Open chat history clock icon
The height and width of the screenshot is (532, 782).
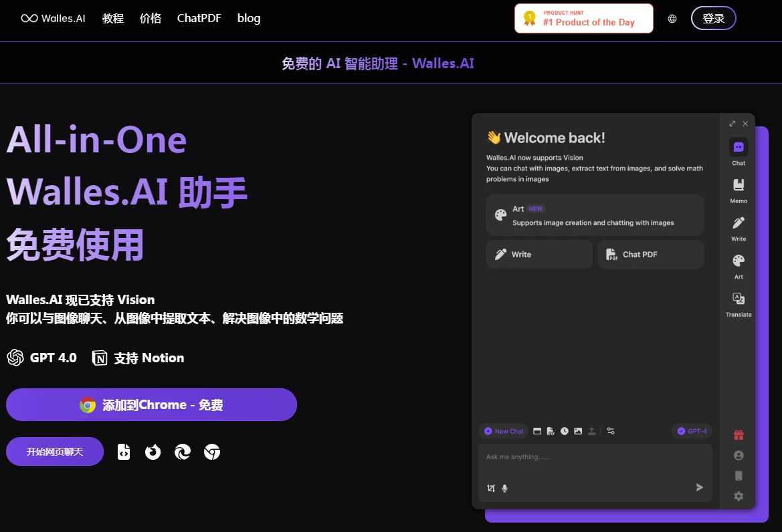click(x=565, y=431)
